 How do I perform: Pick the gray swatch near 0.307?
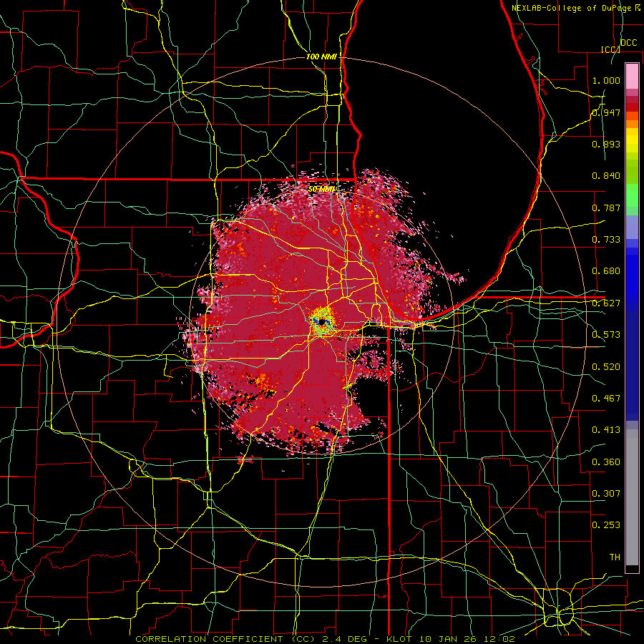(632, 497)
